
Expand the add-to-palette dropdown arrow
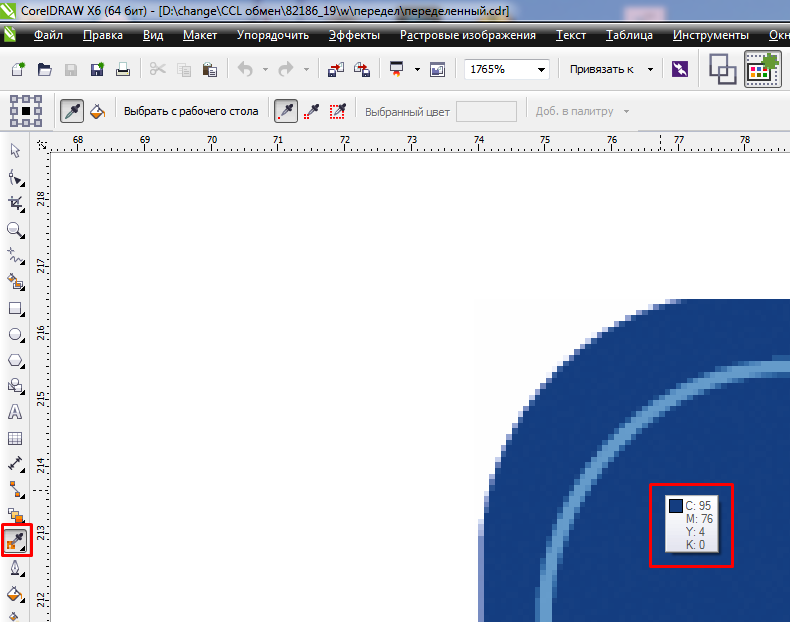[626, 111]
